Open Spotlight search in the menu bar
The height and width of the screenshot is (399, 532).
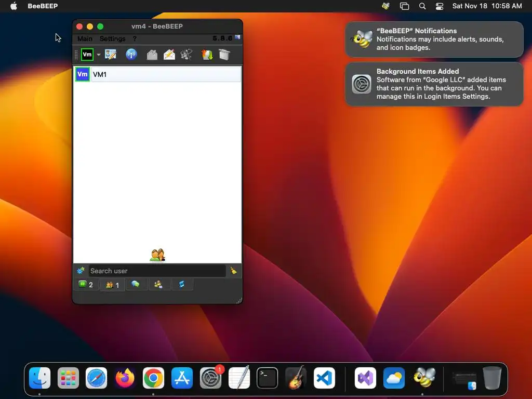click(422, 6)
